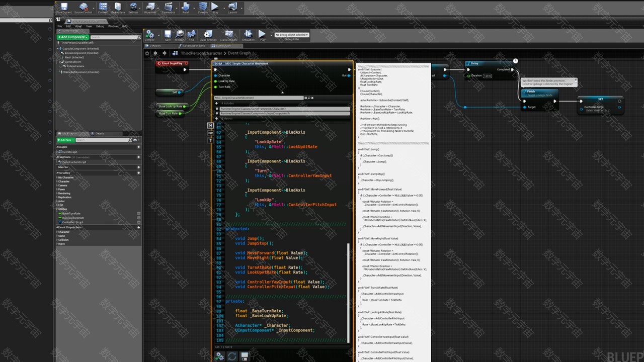This screenshot has width=644, height=362.
Task: Open the Add Component dropdown
Action: coord(73,37)
